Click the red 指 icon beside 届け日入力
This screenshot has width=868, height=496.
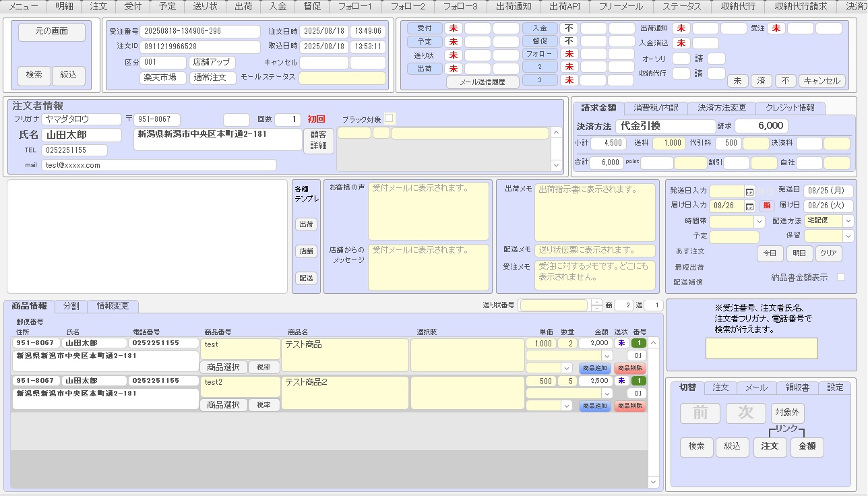tap(767, 206)
